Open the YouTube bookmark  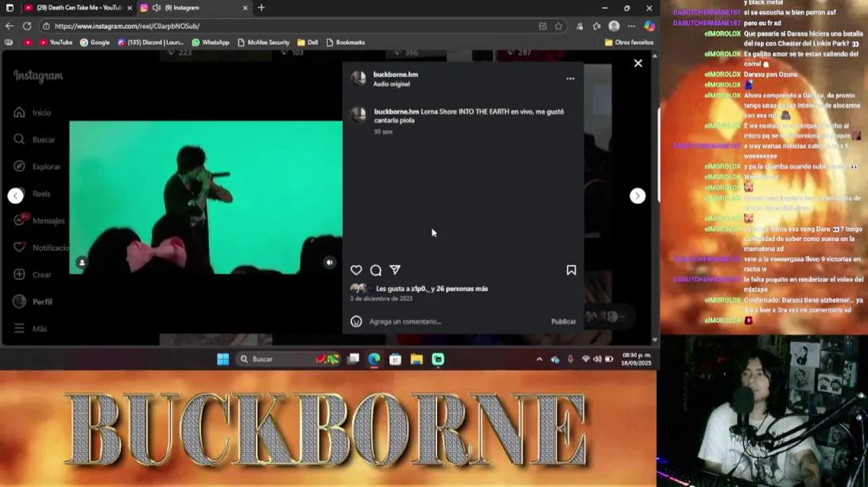[x=55, y=42]
